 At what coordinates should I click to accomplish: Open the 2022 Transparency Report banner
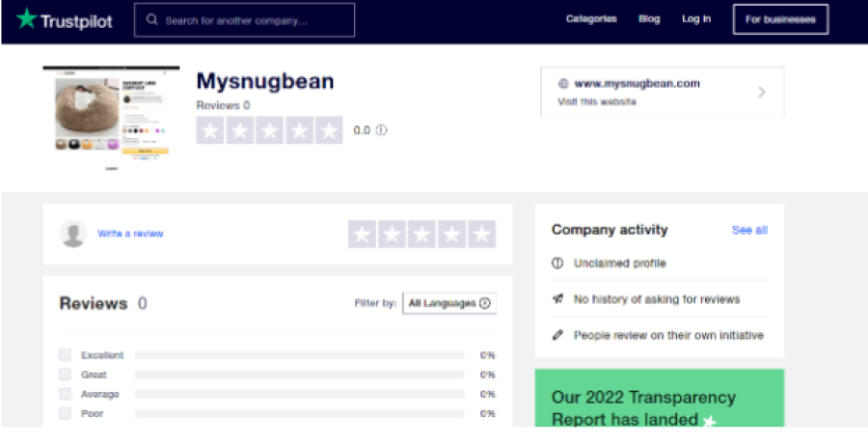660,398
